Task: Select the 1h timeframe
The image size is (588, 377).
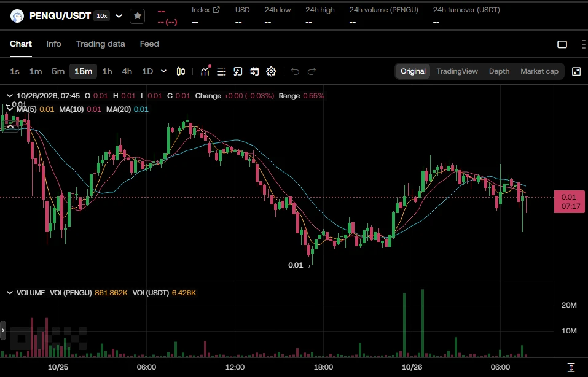Action: (x=108, y=71)
